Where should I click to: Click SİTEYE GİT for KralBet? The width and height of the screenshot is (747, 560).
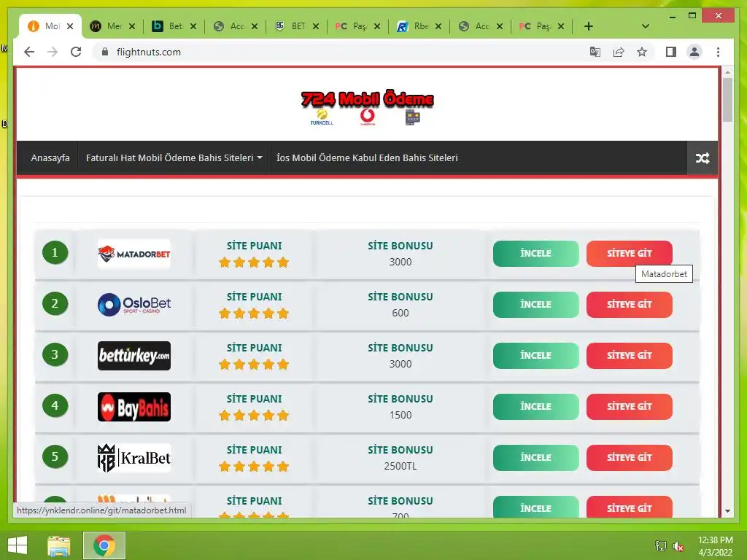click(630, 457)
